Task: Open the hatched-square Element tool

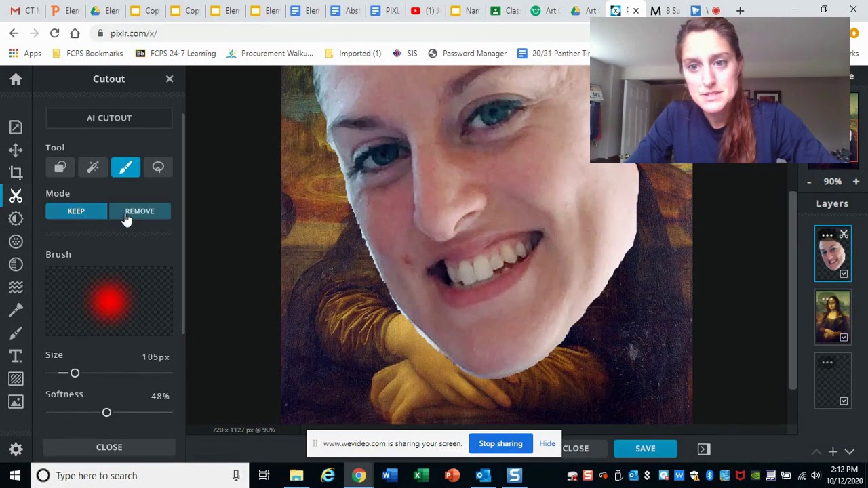Action: (x=16, y=379)
